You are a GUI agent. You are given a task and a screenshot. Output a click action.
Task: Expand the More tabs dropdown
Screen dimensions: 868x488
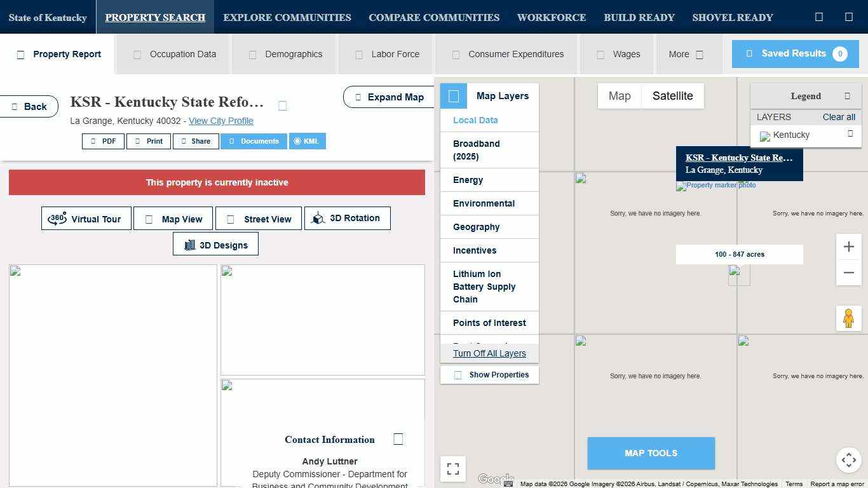pos(686,54)
